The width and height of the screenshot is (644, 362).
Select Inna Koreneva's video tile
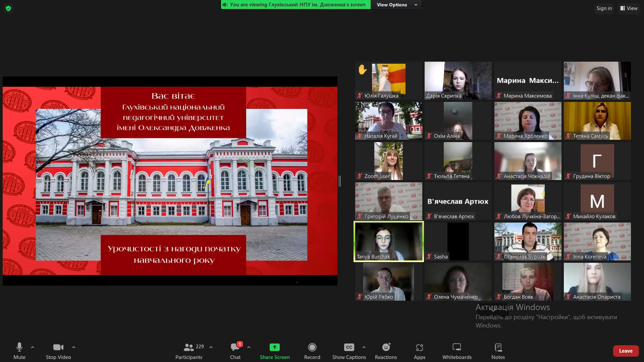pyautogui.click(x=597, y=241)
